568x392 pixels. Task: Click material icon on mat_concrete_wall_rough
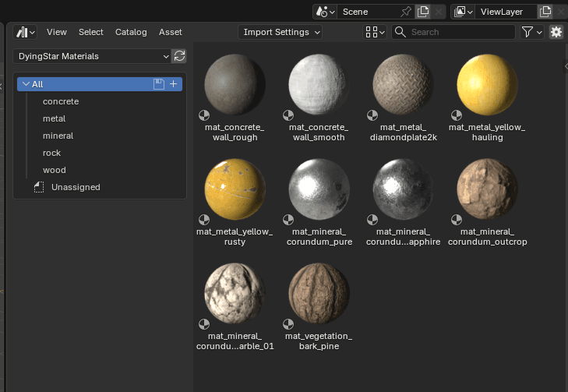[x=204, y=115]
